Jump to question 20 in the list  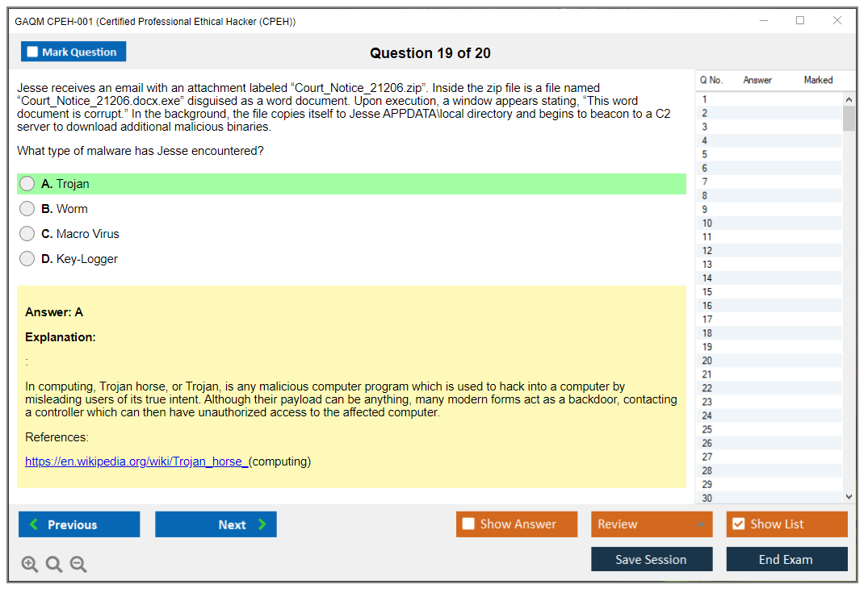(x=707, y=361)
